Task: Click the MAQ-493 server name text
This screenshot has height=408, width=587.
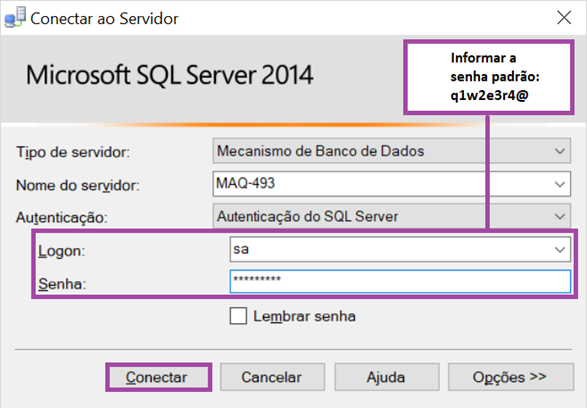Action: (246, 183)
